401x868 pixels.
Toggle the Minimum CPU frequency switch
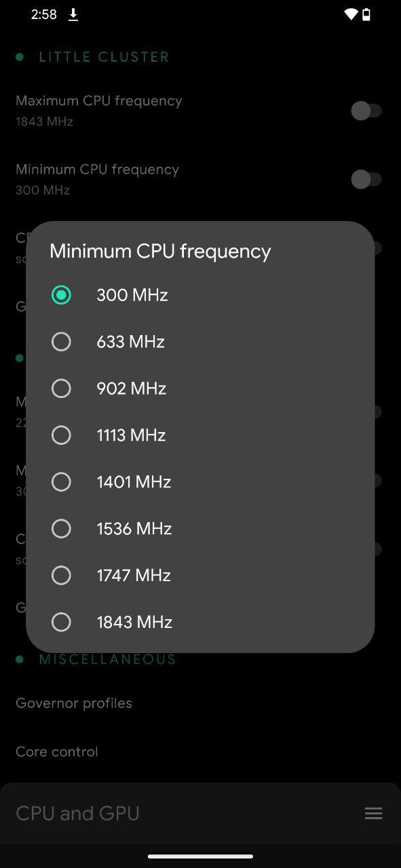[x=366, y=179]
